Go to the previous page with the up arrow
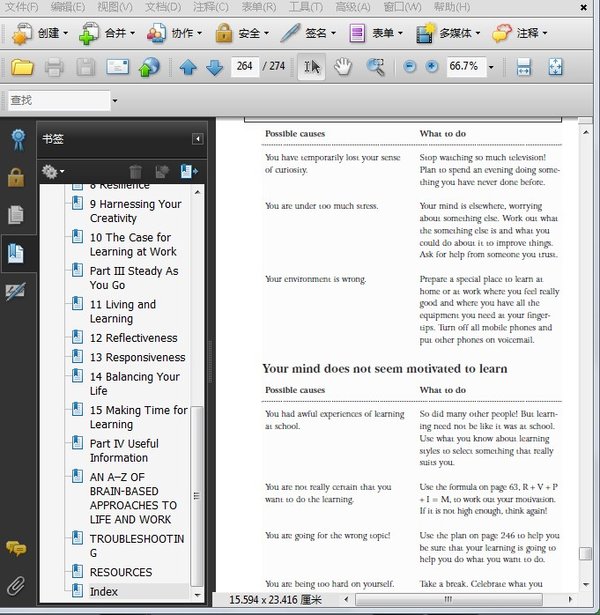This screenshot has height=615, width=600. point(188,68)
